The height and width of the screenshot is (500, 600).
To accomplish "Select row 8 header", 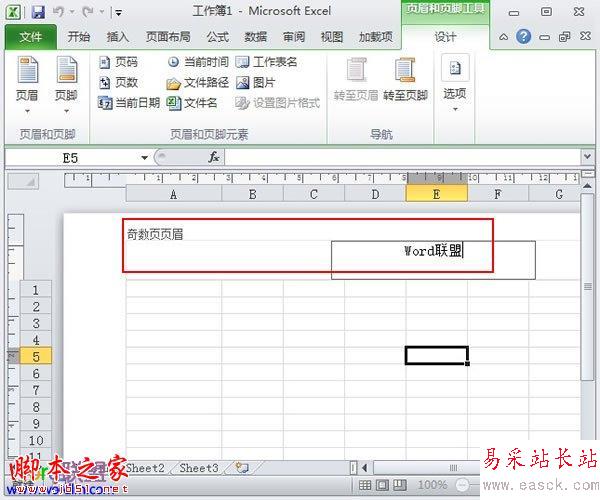I will (36, 407).
